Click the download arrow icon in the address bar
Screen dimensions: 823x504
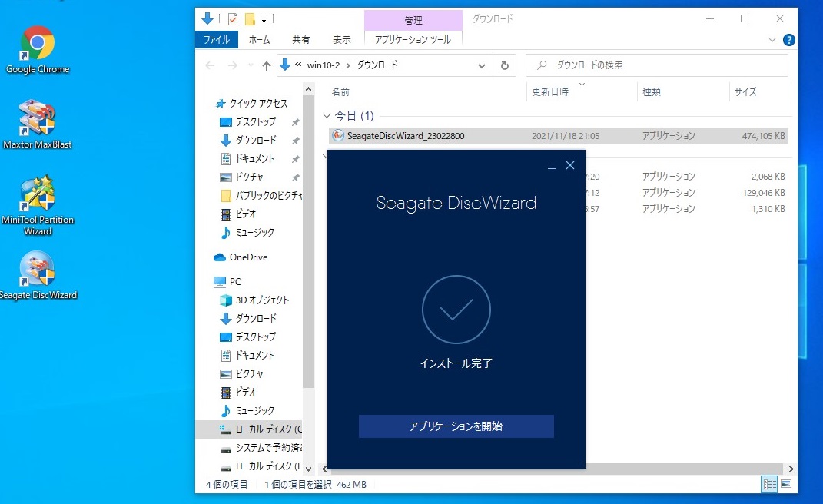click(x=286, y=65)
